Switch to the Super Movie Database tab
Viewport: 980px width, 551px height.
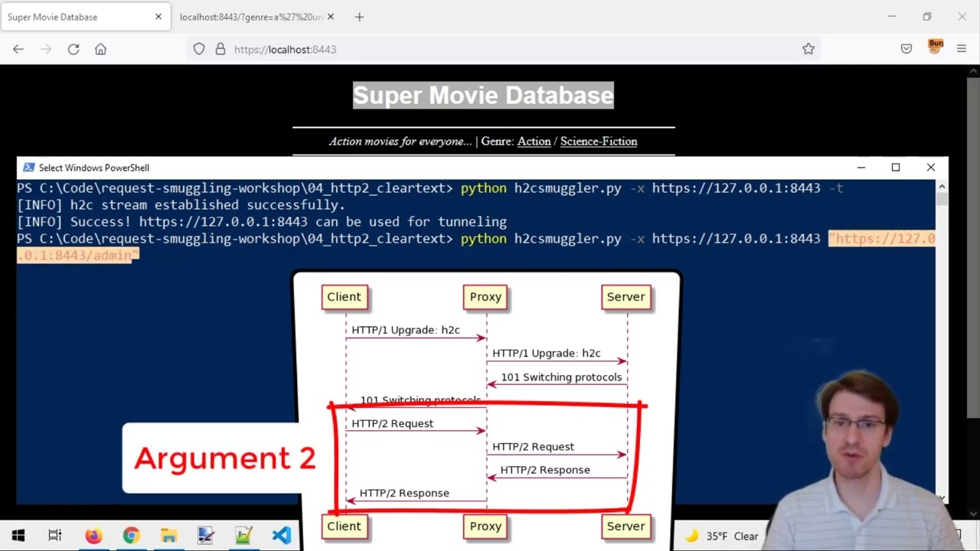tap(86, 17)
